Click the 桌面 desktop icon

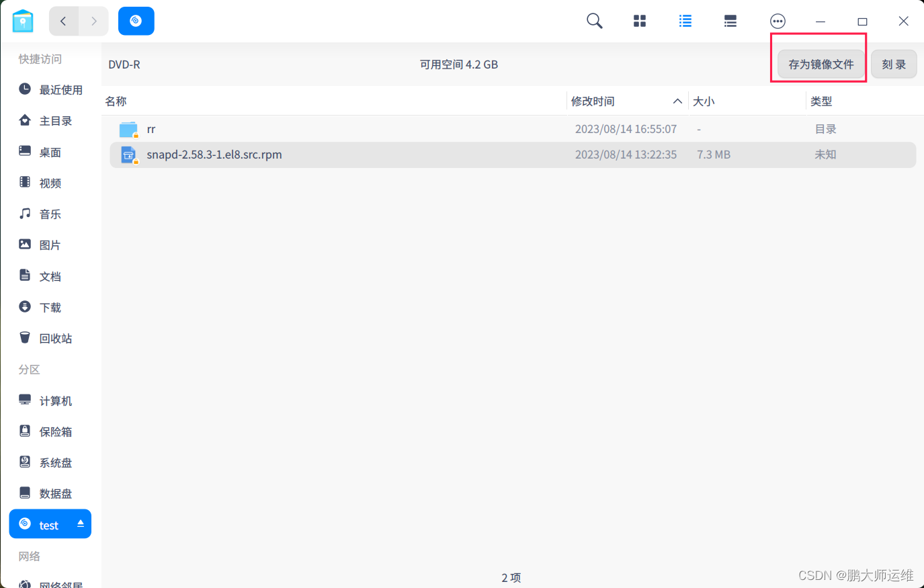coord(25,151)
